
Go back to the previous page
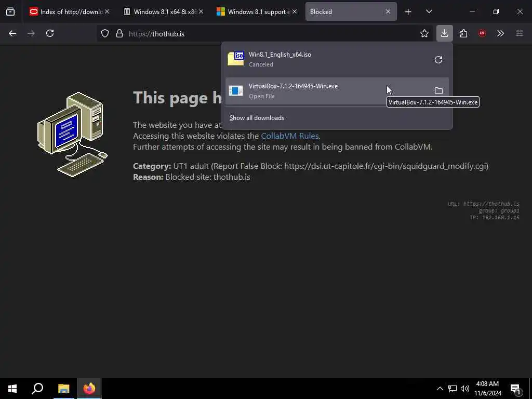tap(12, 33)
